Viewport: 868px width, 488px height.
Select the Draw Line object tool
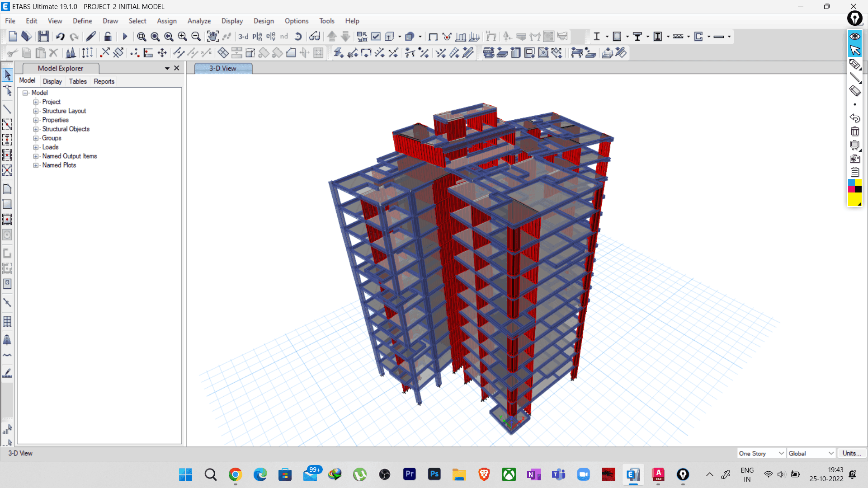(7, 109)
